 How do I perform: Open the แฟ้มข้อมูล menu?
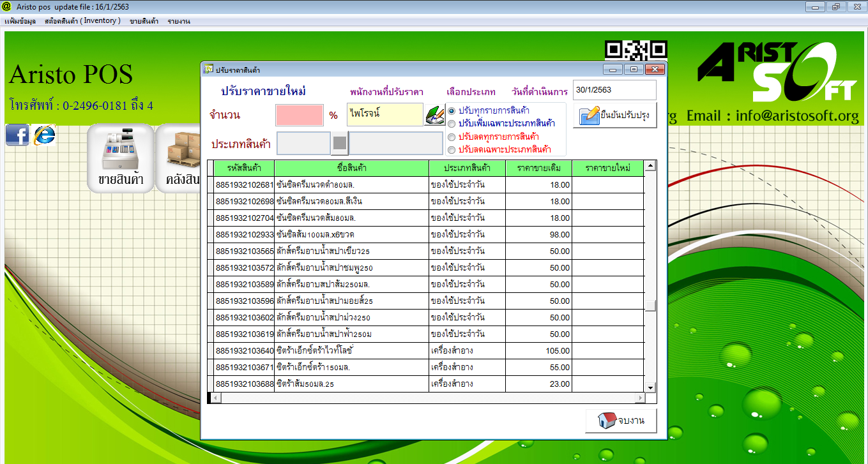click(x=20, y=21)
